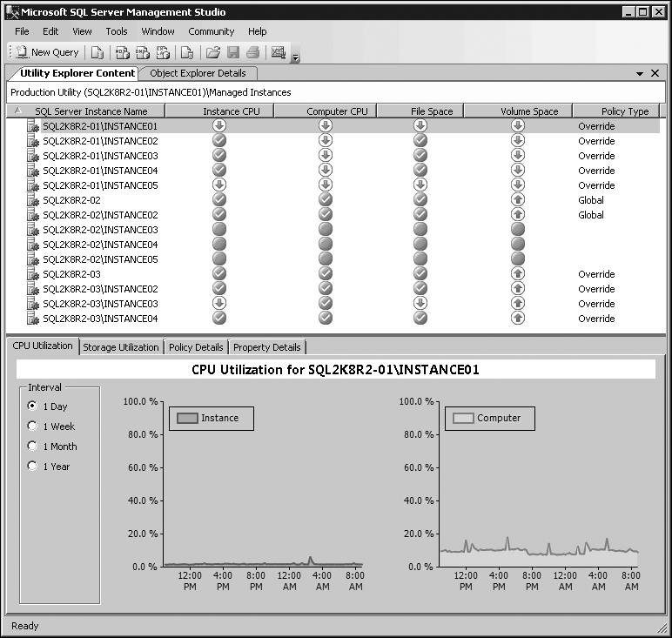Image resolution: width=672 pixels, height=638 pixels.
Task: Open the Tools menu
Action: tap(117, 31)
